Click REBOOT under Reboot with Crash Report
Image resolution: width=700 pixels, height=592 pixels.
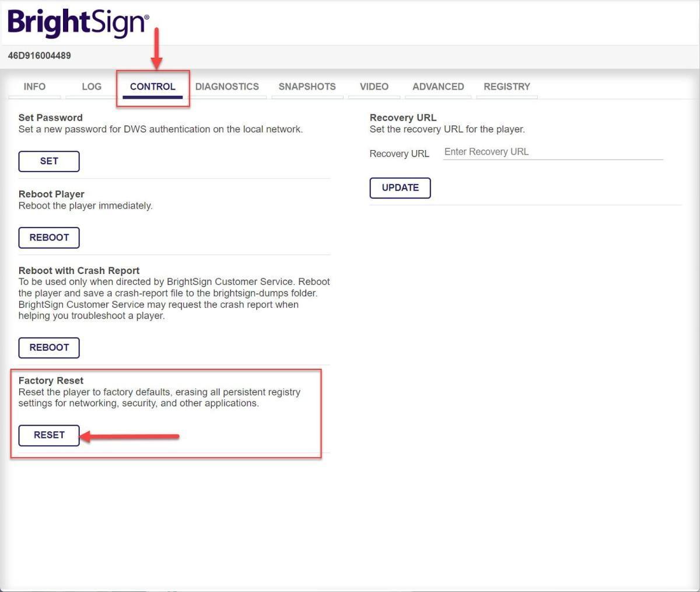click(x=49, y=347)
